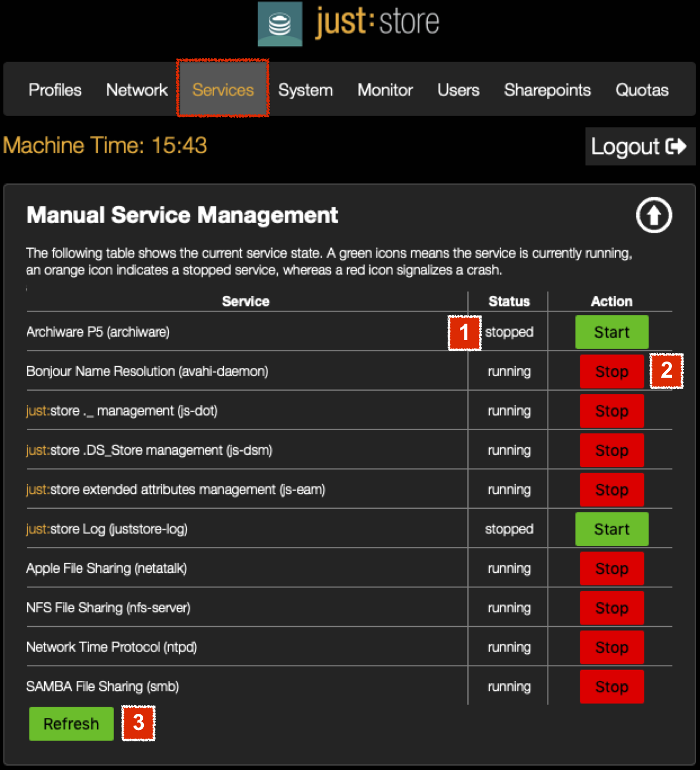Click the NFS File Sharing (nfs-server) label
This screenshot has height=770, width=700.
click(x=108, y=608)
